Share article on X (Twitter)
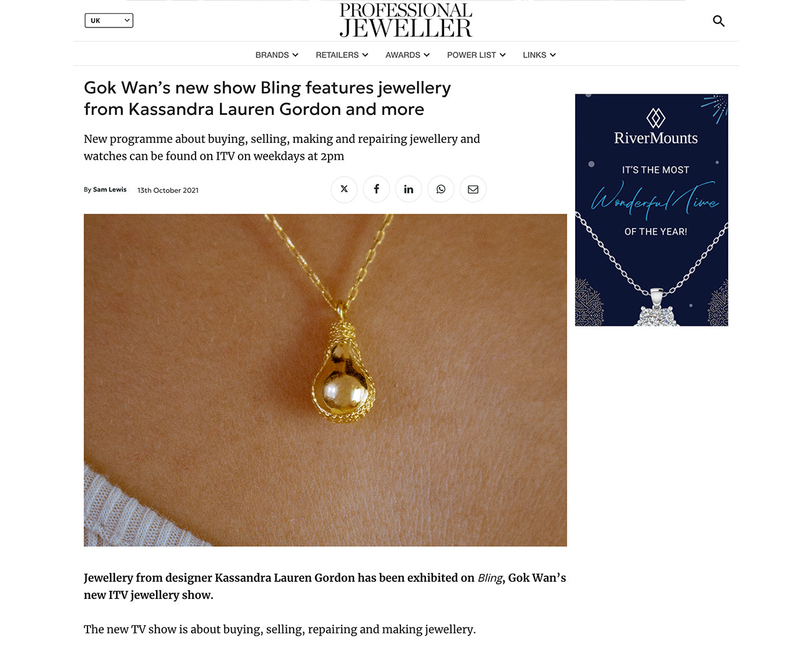 pos(344,189)
